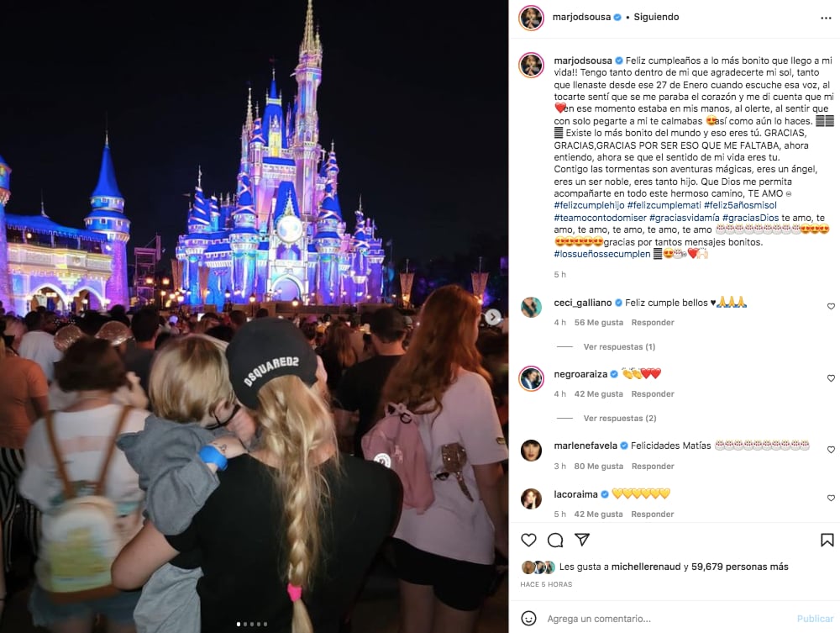Expand replies under ceci_galliano's comment
Image resolution: width=840 pixels, height=633 pixels.
(619, 347)
